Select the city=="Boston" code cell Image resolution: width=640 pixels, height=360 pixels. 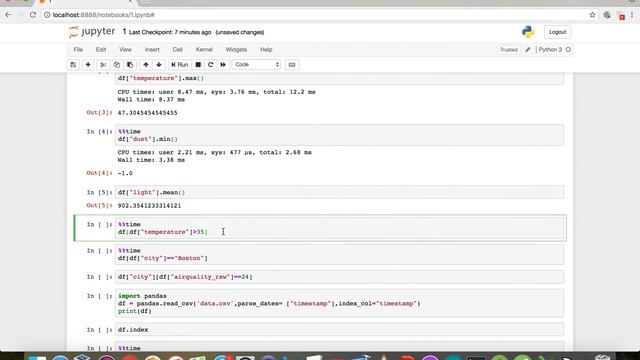click(x=339, y=254)
